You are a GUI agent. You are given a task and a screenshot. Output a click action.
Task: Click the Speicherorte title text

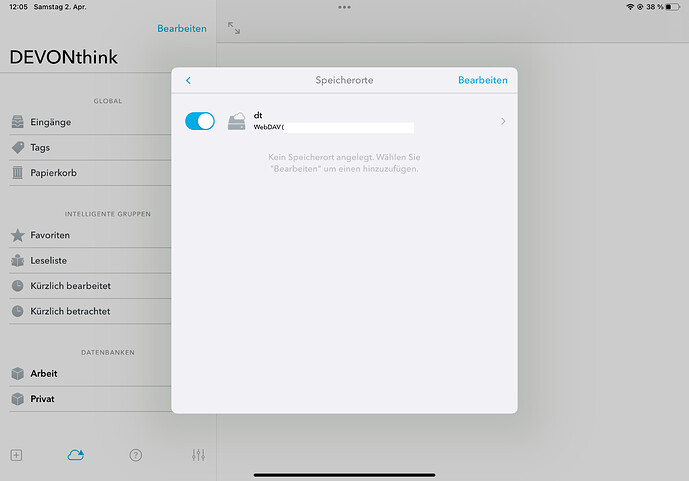(344, 80)
